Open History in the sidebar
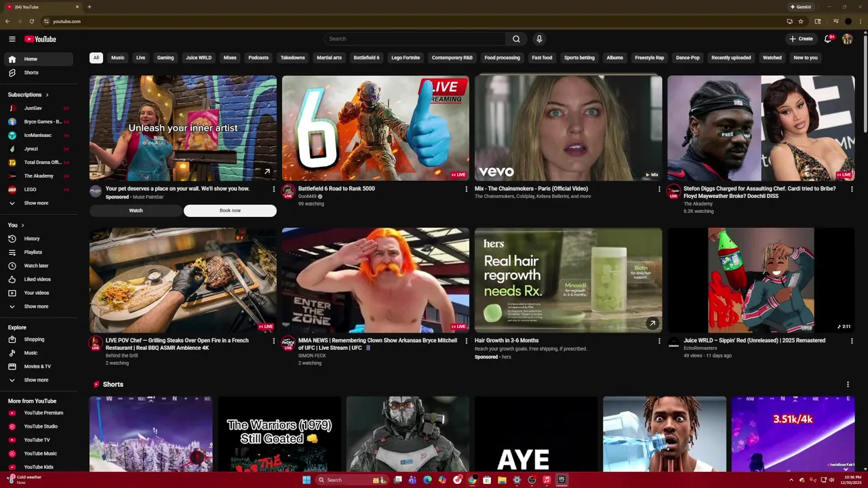This screenshot has height=488, width=868. 39,239
